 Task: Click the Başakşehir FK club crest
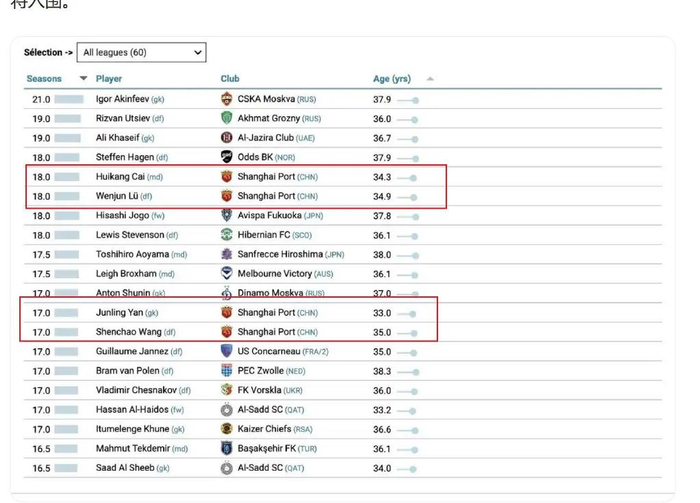pos(227,449)
